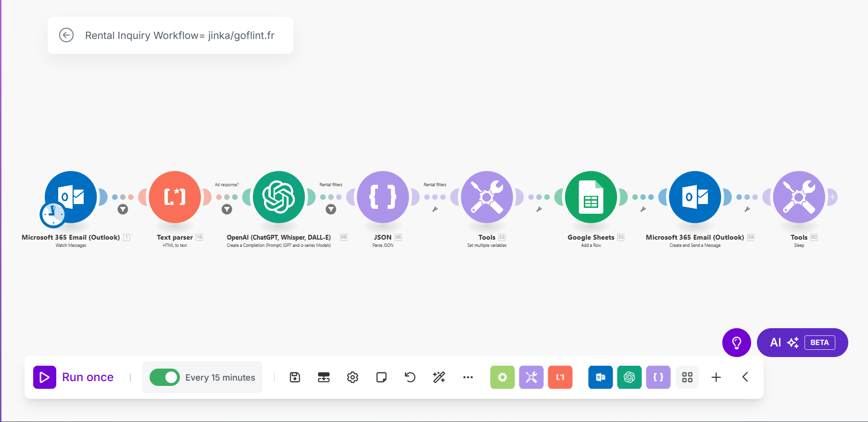868x422 pixels.
Task: Click wrench icon before the Tools Sleep module
Action: (x=747, y=209)
